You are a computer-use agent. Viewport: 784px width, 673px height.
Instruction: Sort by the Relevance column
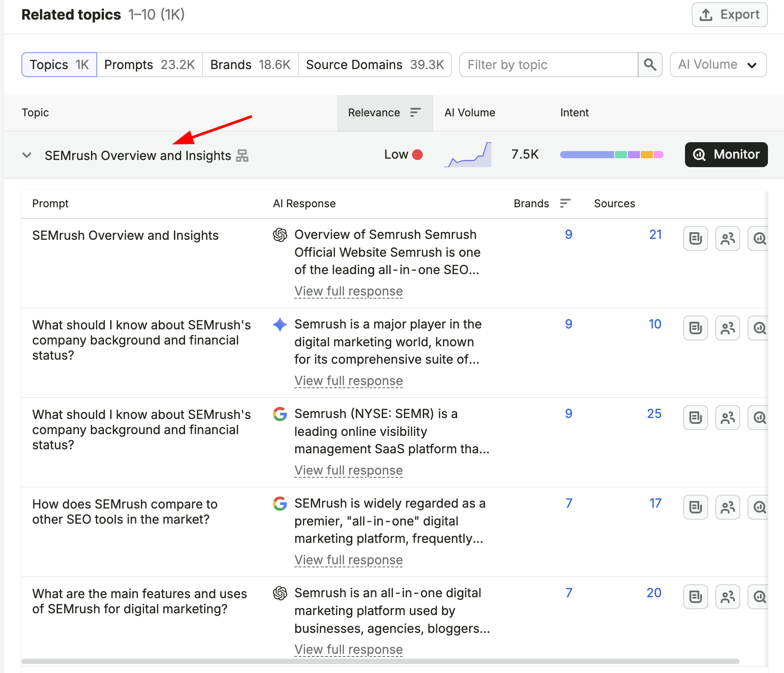click(385, 113)
